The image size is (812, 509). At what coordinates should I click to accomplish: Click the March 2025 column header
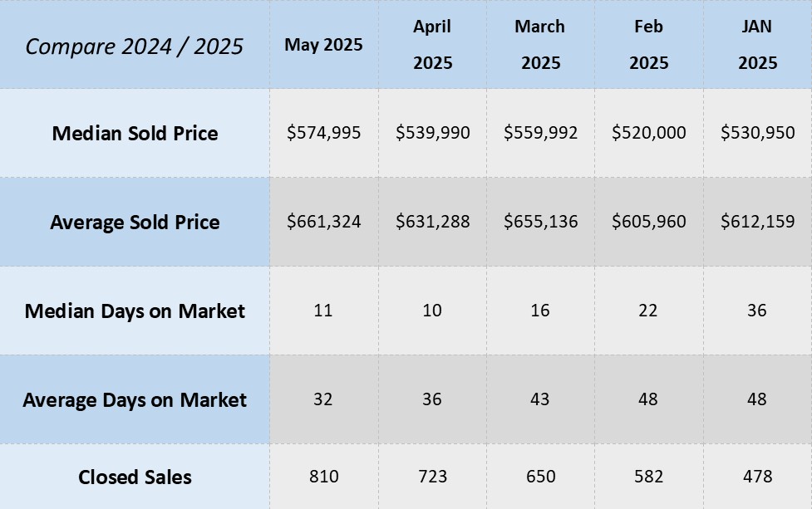[540, 45]
